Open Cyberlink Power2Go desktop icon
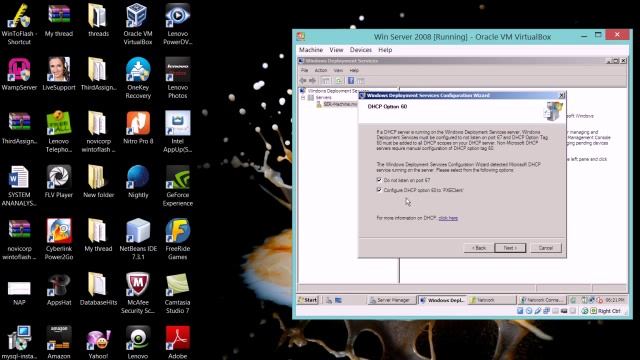640x360 pixels. click(59, 240)
